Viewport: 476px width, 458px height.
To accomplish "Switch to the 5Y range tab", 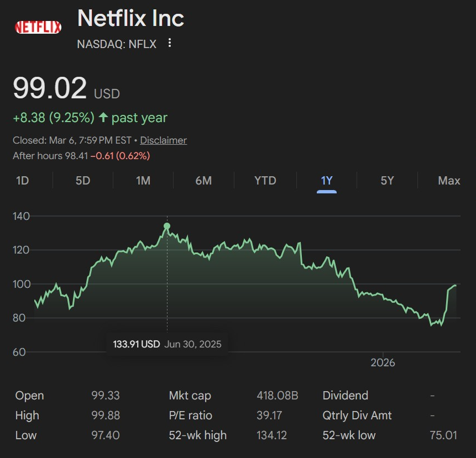I will point(387,181).
